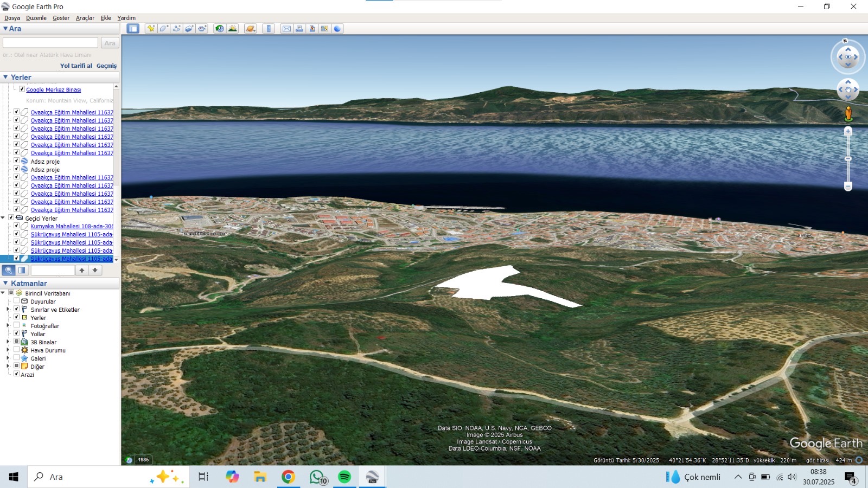The image size is (868, 488).
Task: Disable the Arazi terrain checkbox
Action: tap(16, 374)
